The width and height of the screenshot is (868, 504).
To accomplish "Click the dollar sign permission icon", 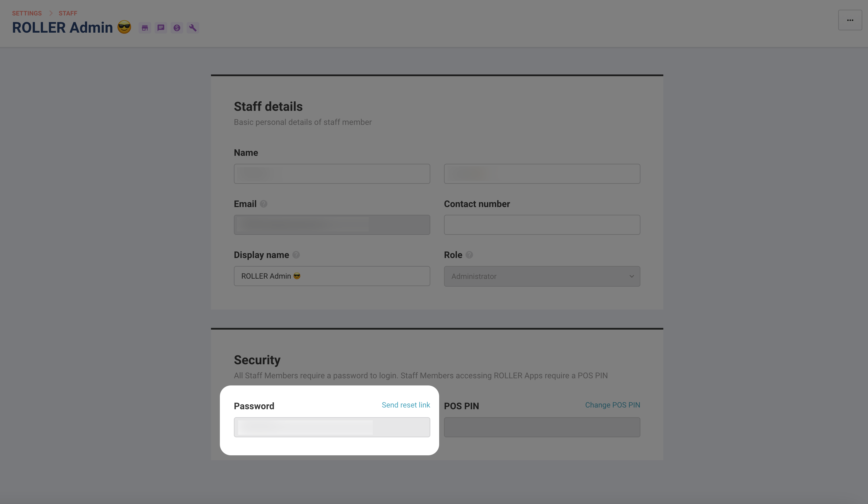I will pos(177,28).
